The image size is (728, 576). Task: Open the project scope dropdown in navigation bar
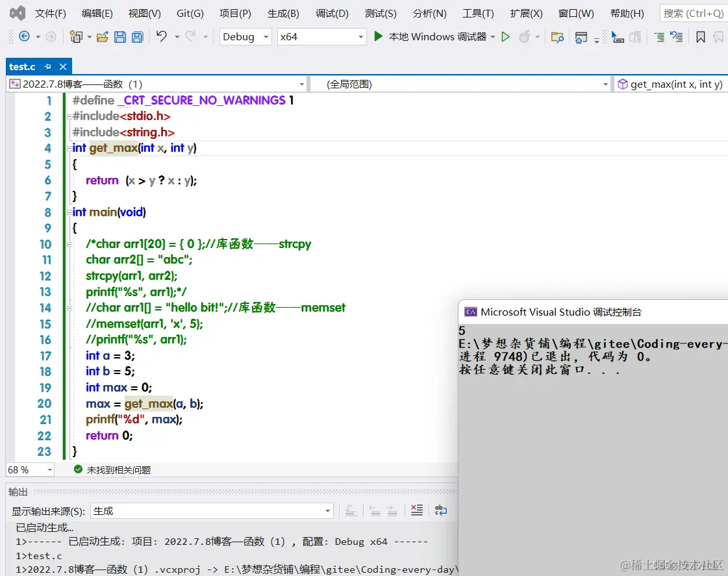(157, 84)
